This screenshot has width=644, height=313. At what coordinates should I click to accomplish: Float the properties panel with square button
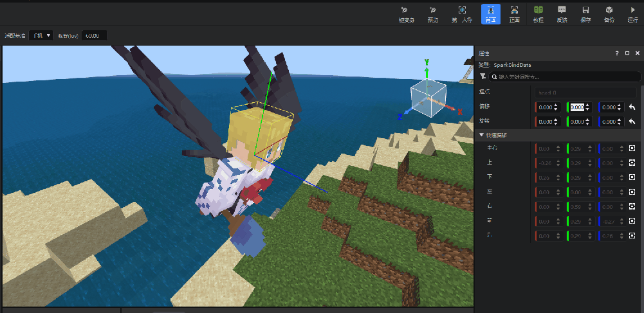pyautogui.click(x=627, y=53)
